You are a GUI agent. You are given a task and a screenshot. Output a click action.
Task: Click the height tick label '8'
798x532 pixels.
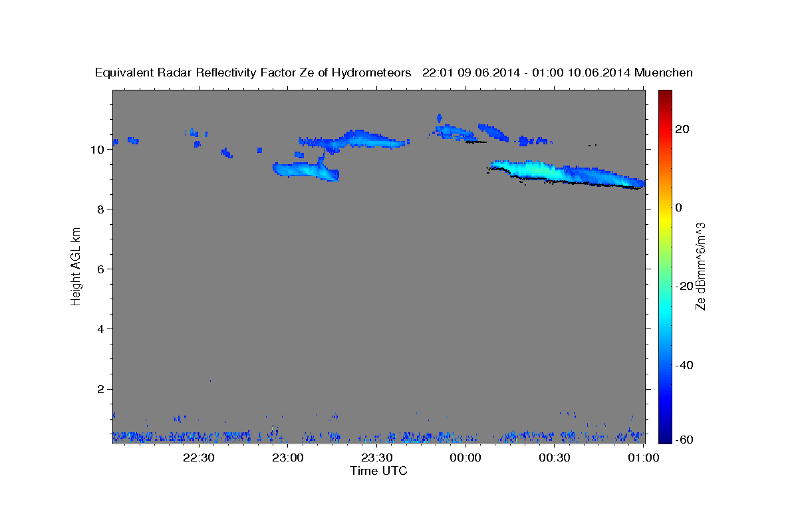pyautogui.click(x=99, y=209)
